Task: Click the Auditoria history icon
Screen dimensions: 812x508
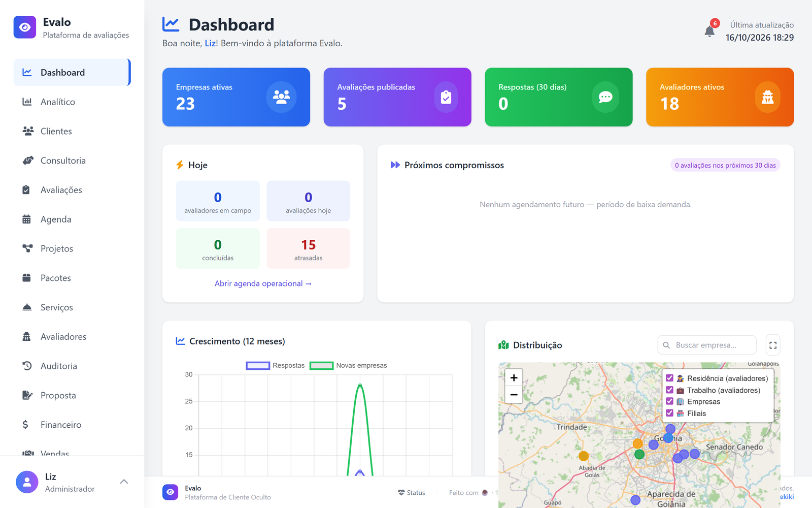Action: [27, 366]
